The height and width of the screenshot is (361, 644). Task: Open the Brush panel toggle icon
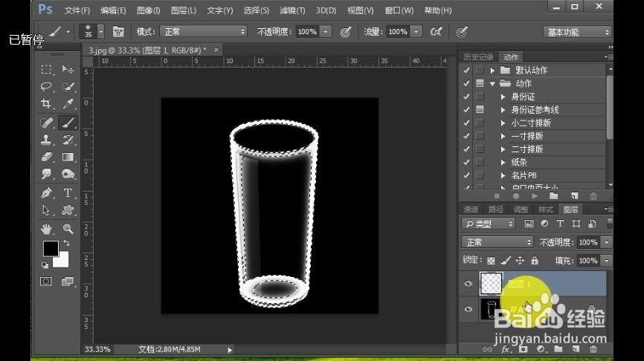(x=118, y=32)
